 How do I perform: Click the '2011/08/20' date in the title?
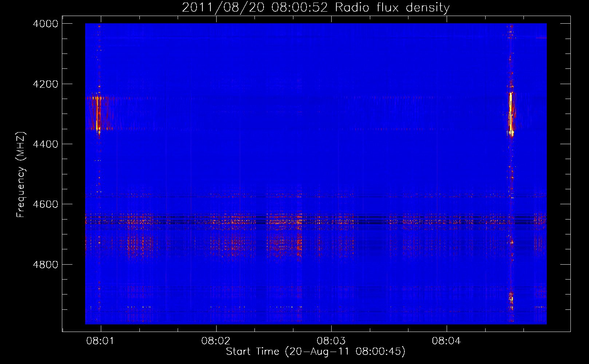click(x=223, y=8)
